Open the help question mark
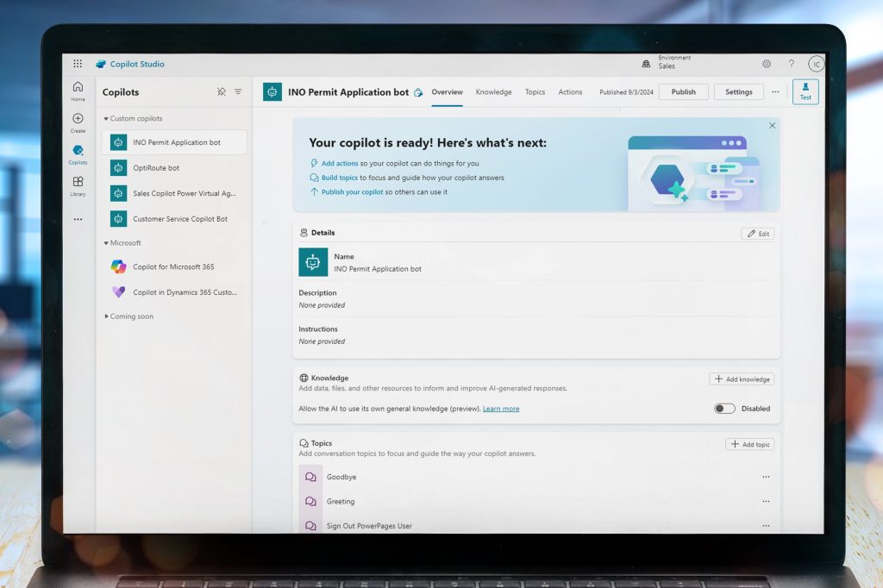This screenshot has height=588, width=883. point(792,64)
